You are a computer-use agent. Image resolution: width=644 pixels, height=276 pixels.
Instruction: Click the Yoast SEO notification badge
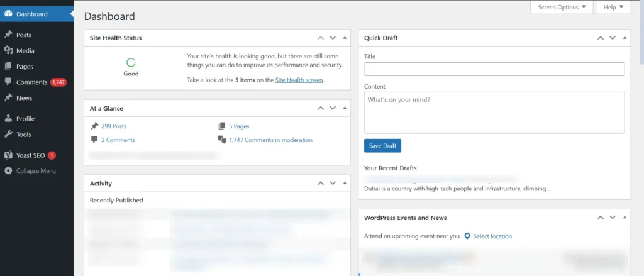52,156
